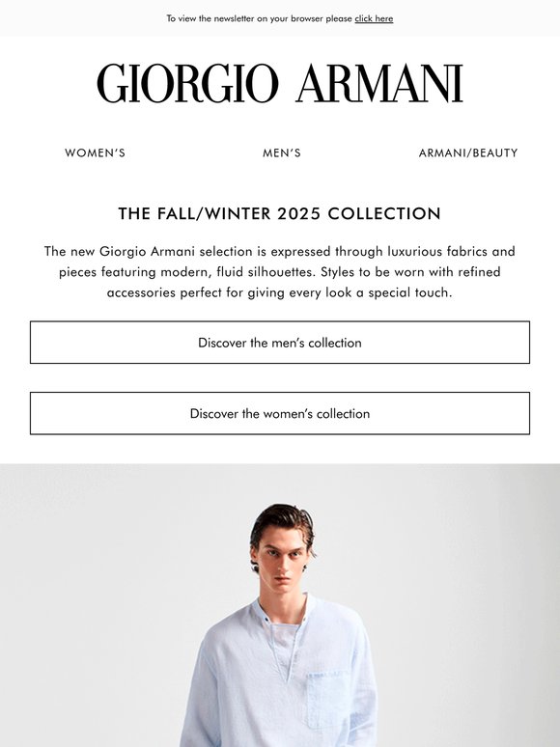Click the gray photo background beside model
Image resolution: width=560 pixels, height=747 pixels.
click(96, 595)
